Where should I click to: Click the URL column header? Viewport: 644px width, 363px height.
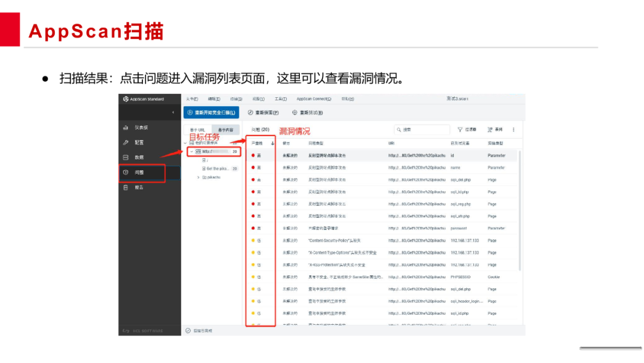pyautogui.click(x=391, y=143)
